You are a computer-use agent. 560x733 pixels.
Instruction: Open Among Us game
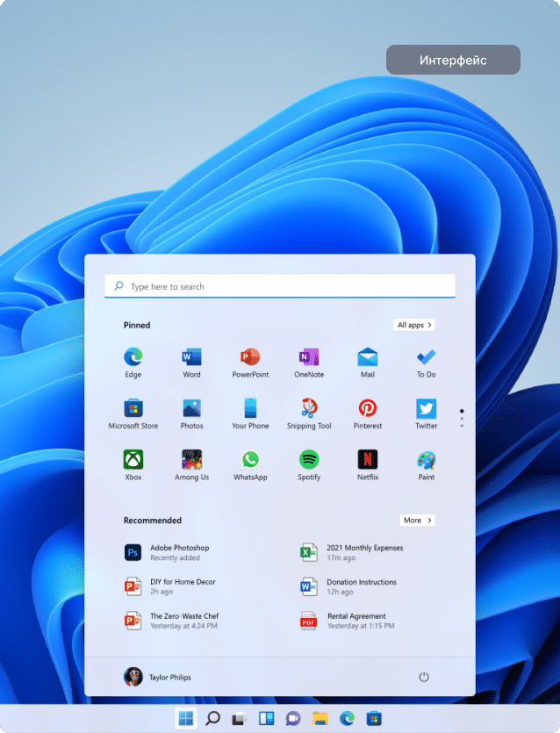click(x=191, y=465)
